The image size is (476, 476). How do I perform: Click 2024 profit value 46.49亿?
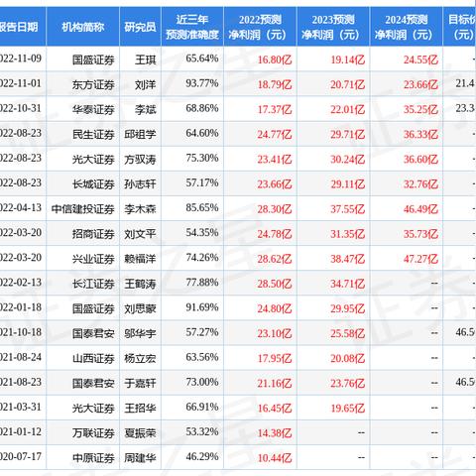420,209
